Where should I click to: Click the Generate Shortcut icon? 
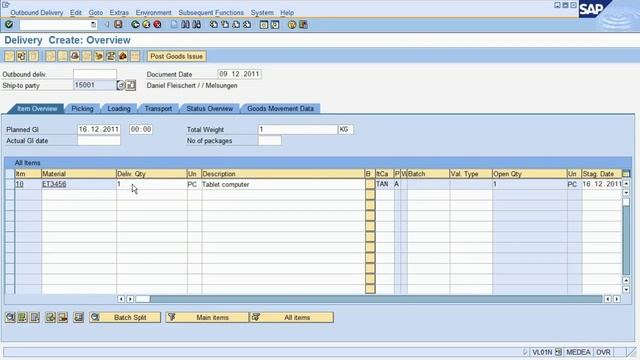tap(275, 24)
